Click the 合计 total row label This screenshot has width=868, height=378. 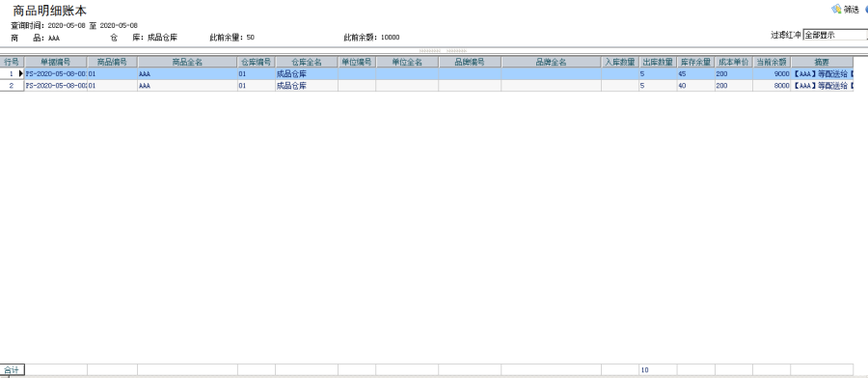pyautogui.click(x=12, y=369)
